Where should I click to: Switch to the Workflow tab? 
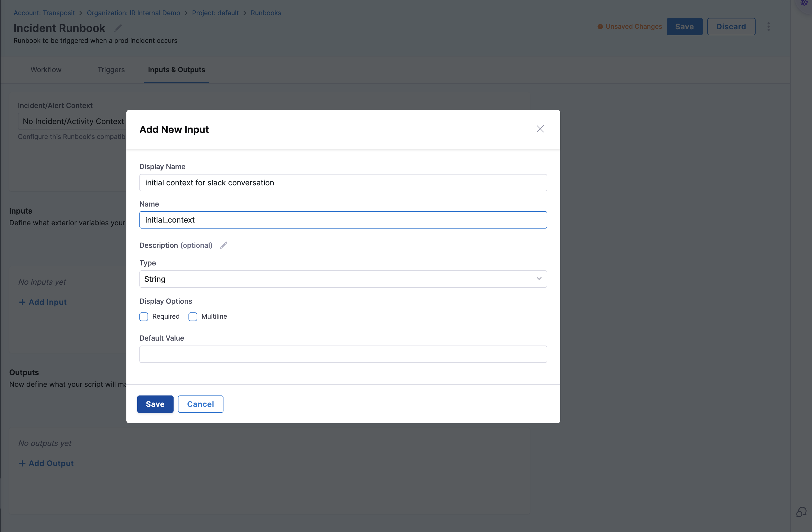click(46, 70)
